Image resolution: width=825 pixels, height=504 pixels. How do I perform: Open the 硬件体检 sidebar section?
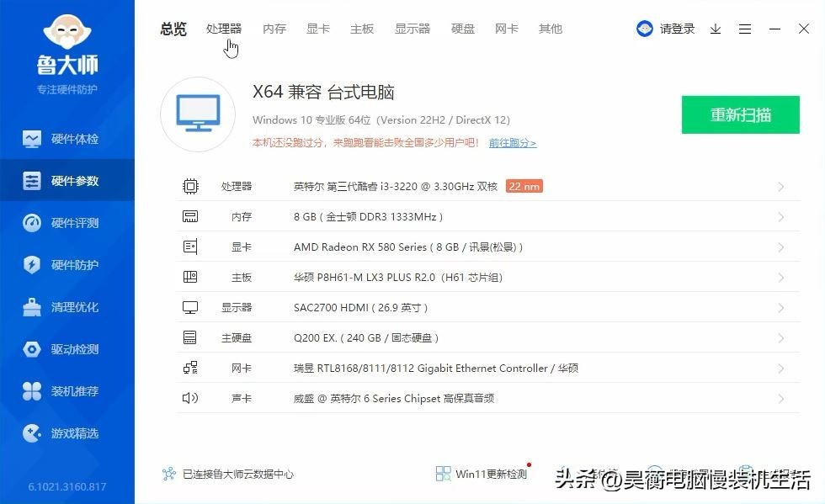(67, 138)
